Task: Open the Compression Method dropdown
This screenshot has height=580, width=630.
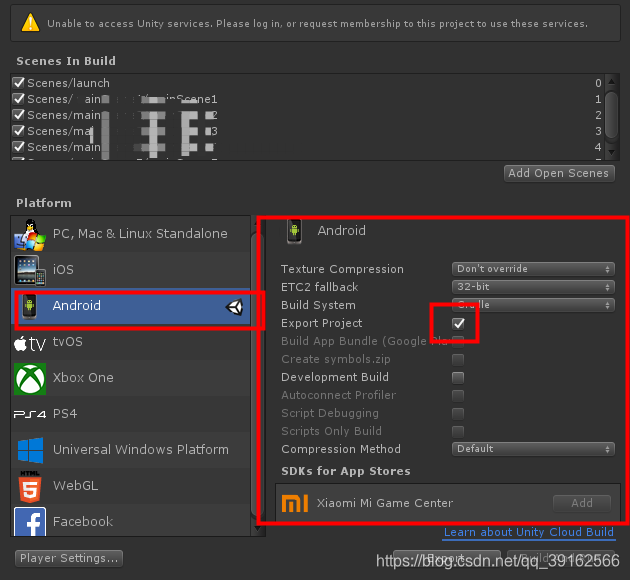Action: (533, 449)
